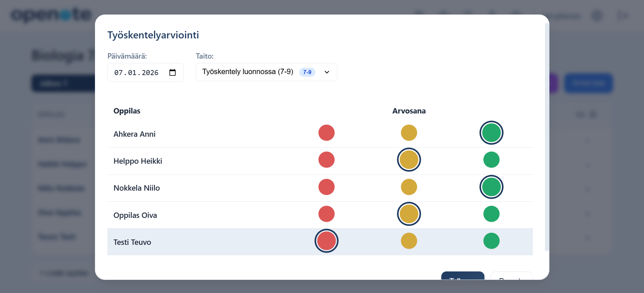Click selected green rating for Ahkera Anni
The height and width of the screenshot is (293, 644).
click(x=491, y=133)
